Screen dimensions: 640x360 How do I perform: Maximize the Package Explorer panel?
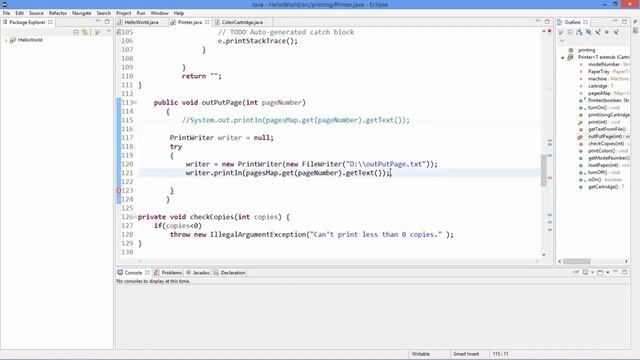(107, 22)
